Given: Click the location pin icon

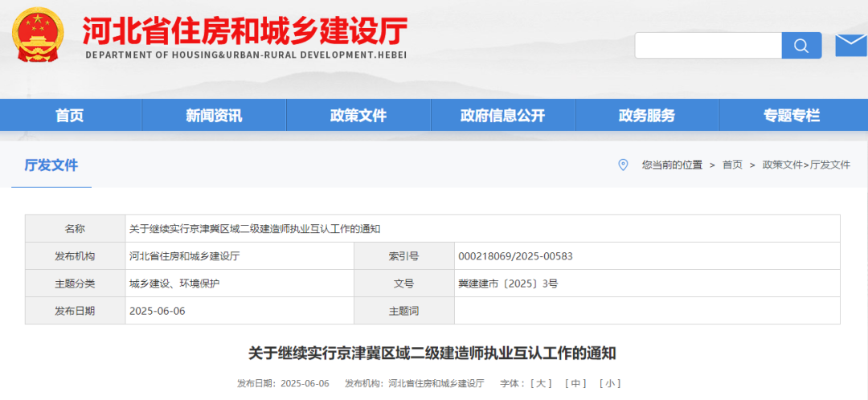Looking at the screenshot, I should (623, 165).
